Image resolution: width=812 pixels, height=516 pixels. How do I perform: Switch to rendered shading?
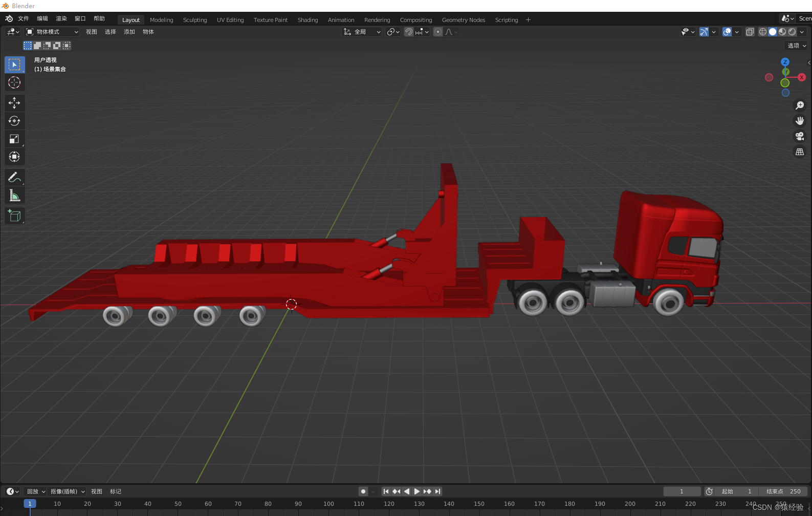click(x=792, y=32)
